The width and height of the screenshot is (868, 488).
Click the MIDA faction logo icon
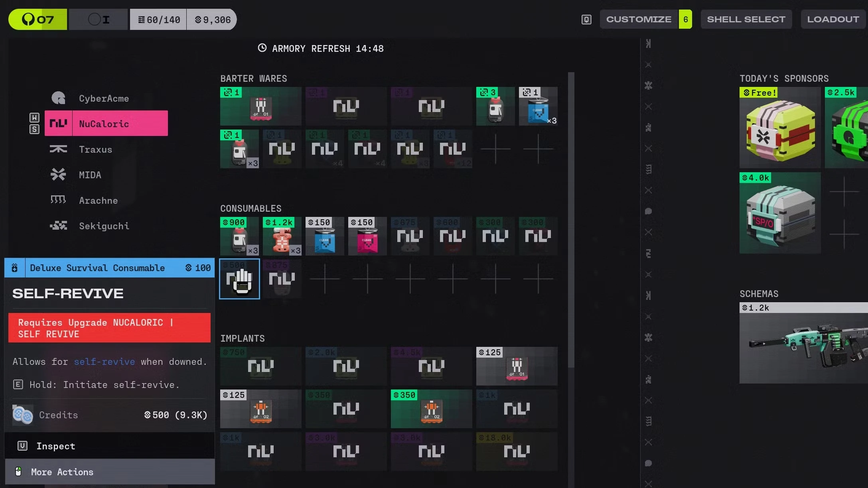58,175
